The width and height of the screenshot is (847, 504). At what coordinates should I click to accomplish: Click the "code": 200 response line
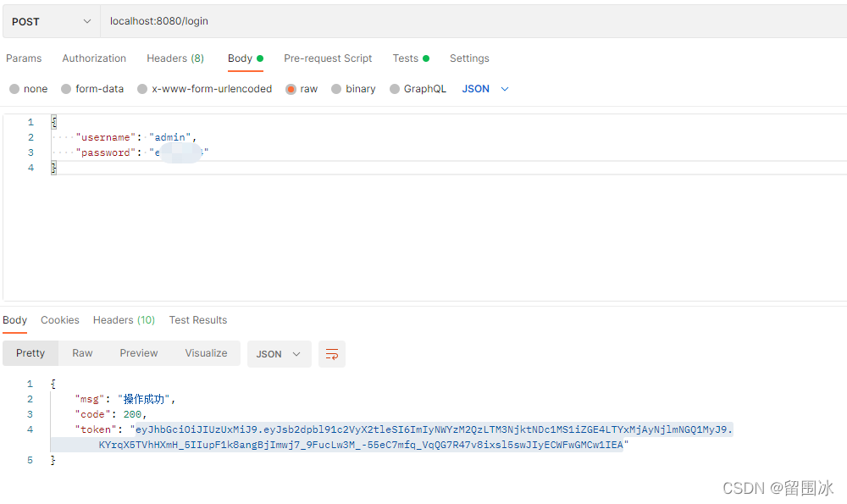click(111, 414)
